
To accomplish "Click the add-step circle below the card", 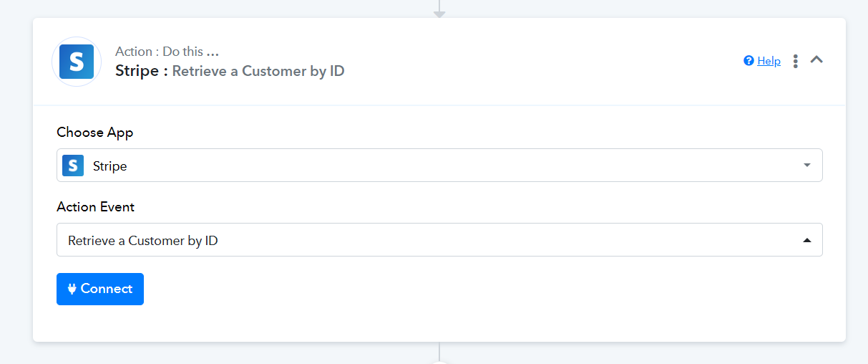I will pyautogui.click(x=439, y=361).
